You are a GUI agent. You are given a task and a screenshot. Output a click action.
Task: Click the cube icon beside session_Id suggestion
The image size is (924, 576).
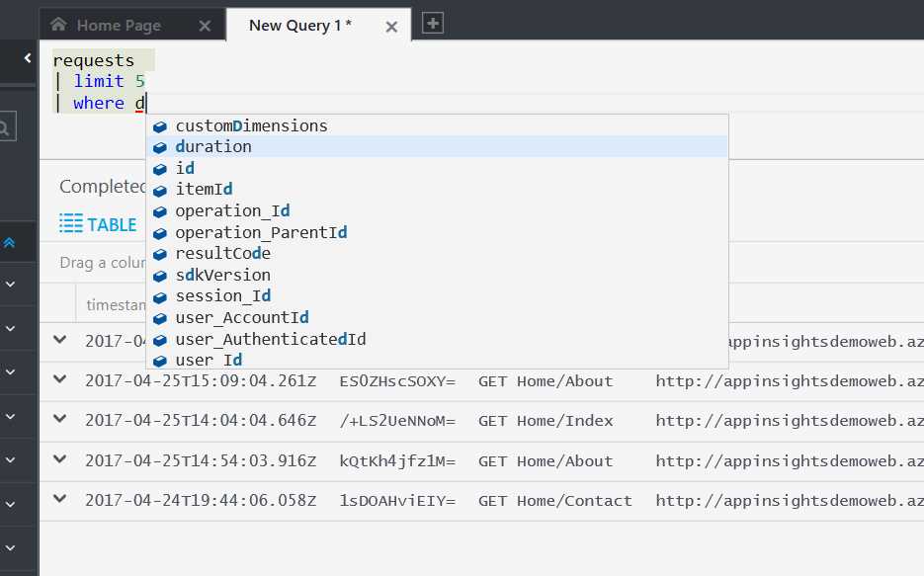point(161,295)
